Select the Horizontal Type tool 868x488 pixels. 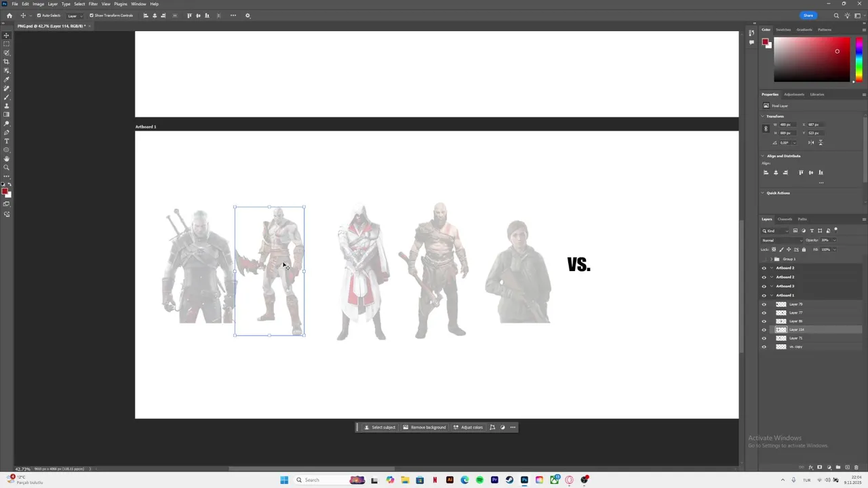pyautogui.click(x=7, y=141)
